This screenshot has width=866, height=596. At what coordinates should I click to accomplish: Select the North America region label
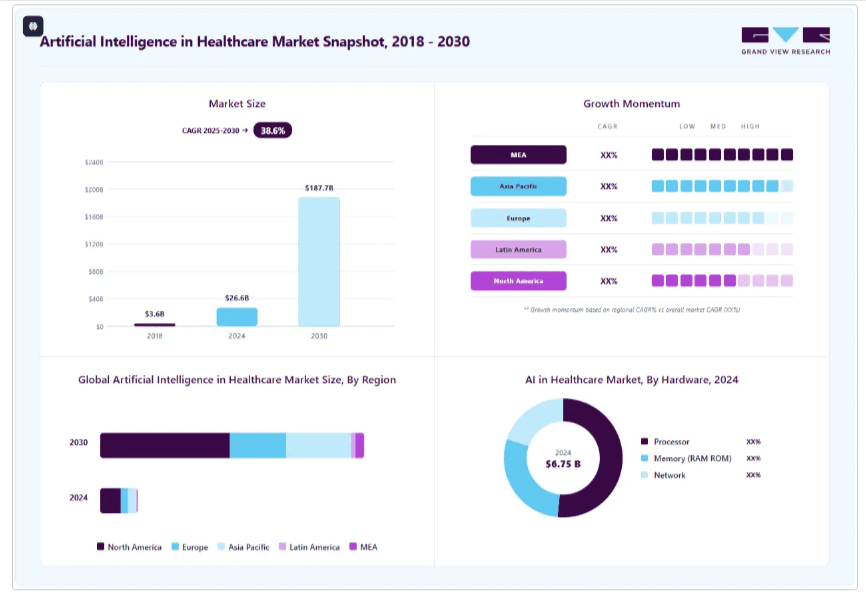pos(519,281)
